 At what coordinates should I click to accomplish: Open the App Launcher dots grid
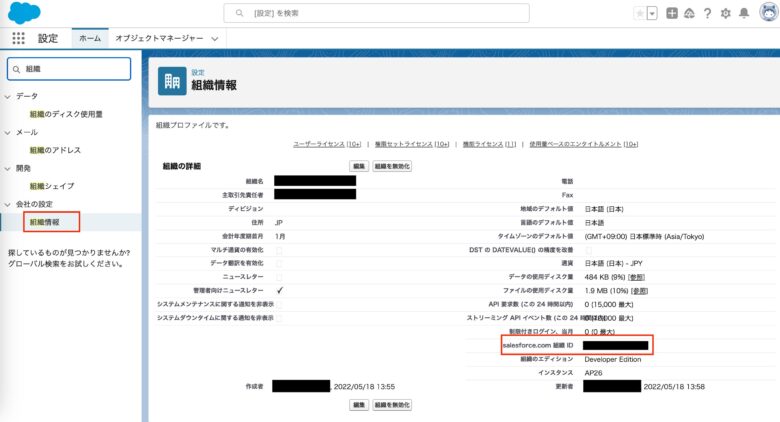pyautogui.click(x=18, y=38)
